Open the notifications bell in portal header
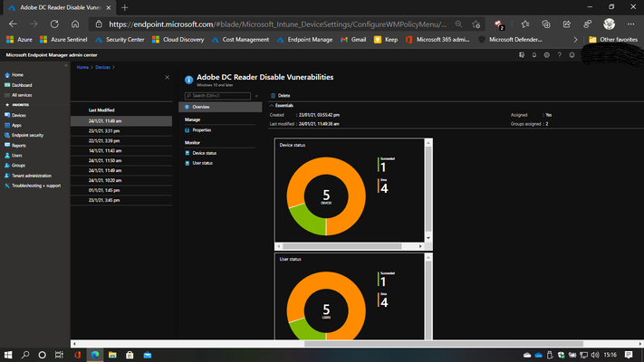Viewport: 644px width, 362px height. point(533,55)
